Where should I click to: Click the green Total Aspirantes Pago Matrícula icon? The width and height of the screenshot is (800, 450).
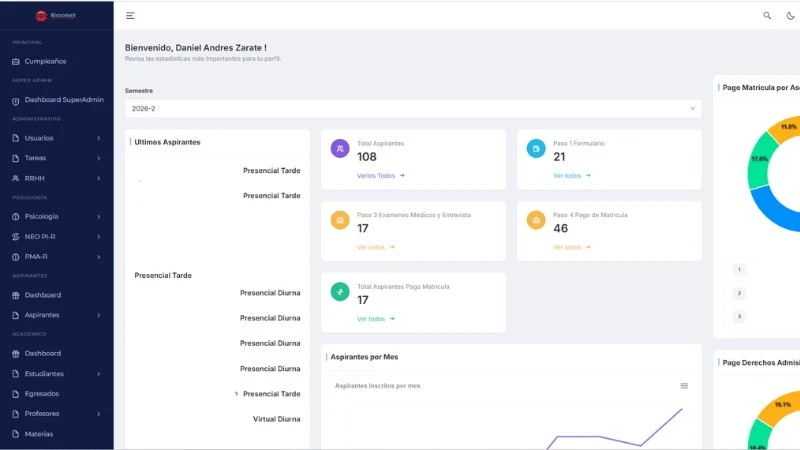point(340,292)
